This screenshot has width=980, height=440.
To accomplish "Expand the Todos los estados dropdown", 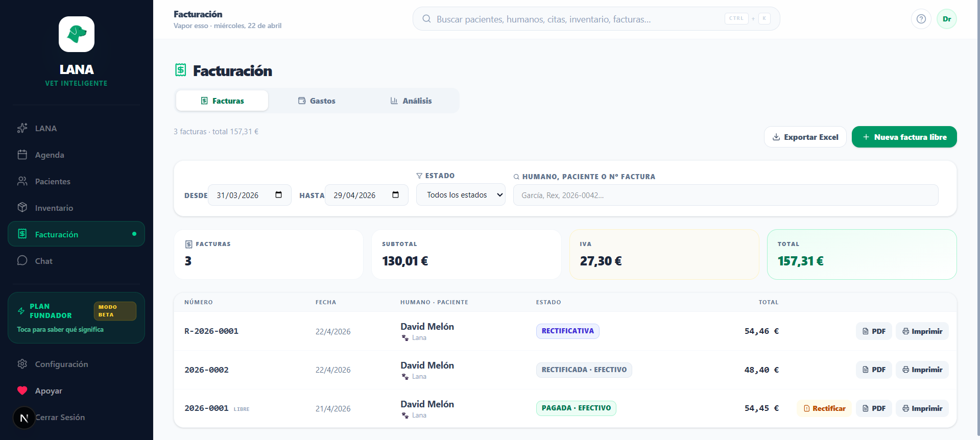I will pyautogui.click(x=460, y=195).
